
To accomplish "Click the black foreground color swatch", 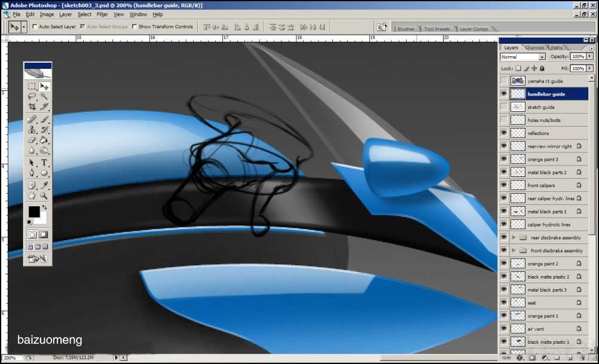I will (x=34, y=212).
